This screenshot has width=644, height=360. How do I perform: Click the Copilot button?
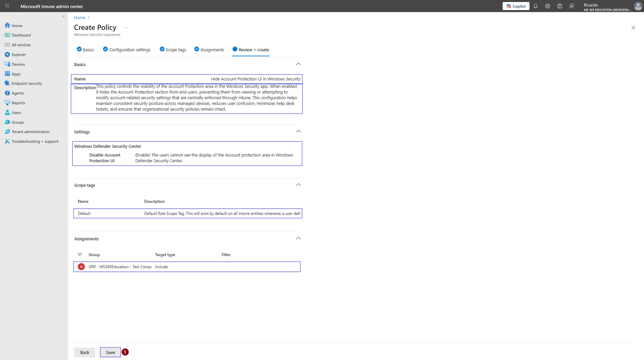click(516, 6)
